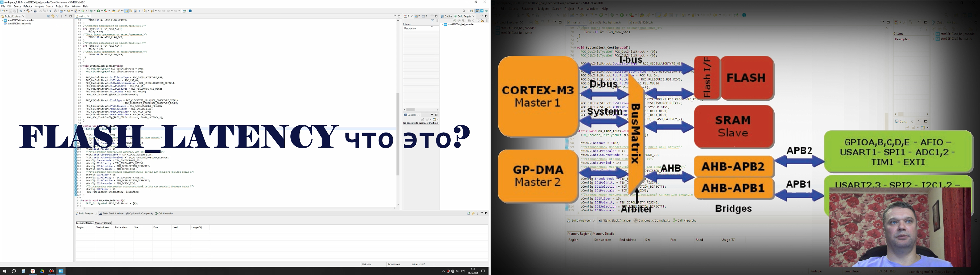
Task: Click the taskbar search magnifier
Action: click(14, 271)
